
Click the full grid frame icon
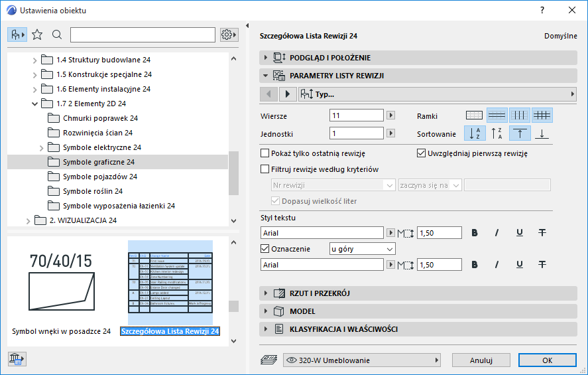[x=542, y=115]
